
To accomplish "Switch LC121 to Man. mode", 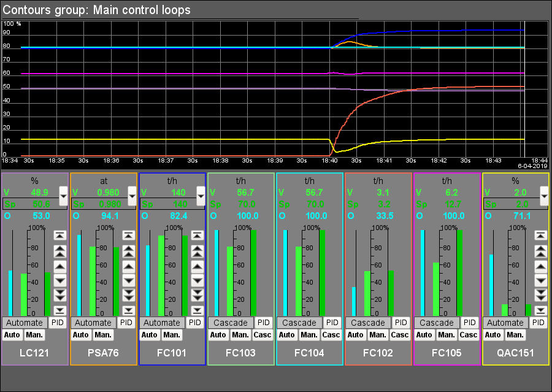I will (34, 335).
